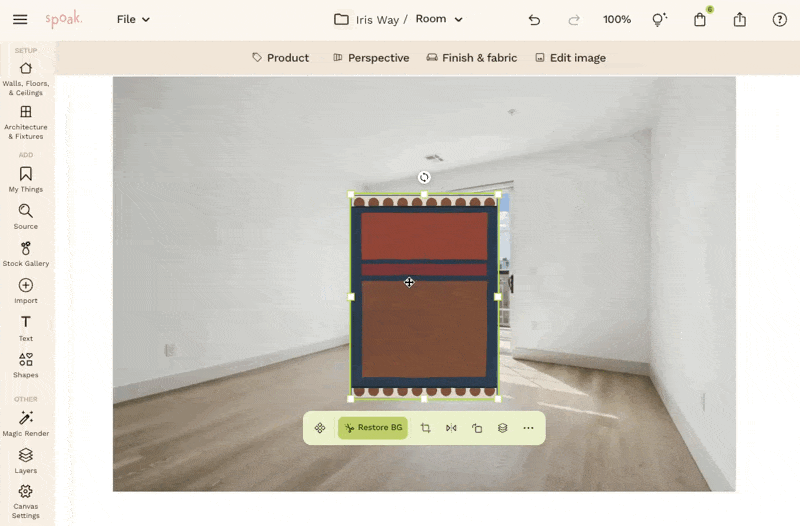Screen dimensions: 800x526
Task: Open the hamburger main menu
Action: pyautogui.click(x=20, y=19)
